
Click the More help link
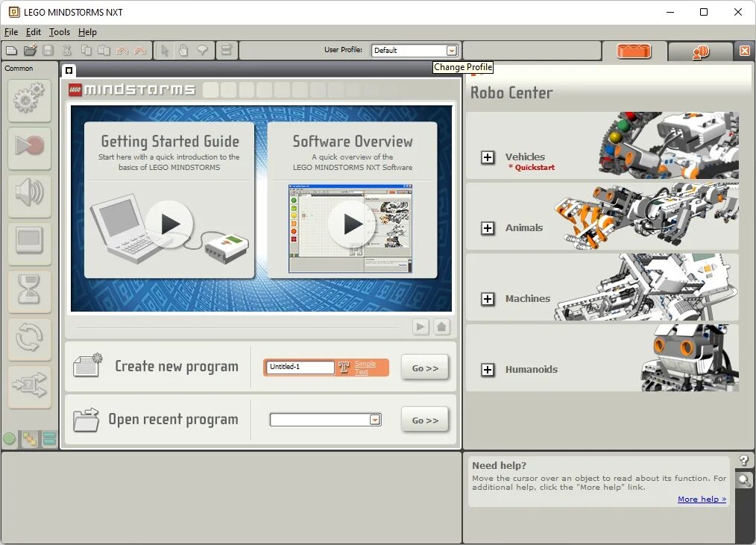(x=702, y=500)
